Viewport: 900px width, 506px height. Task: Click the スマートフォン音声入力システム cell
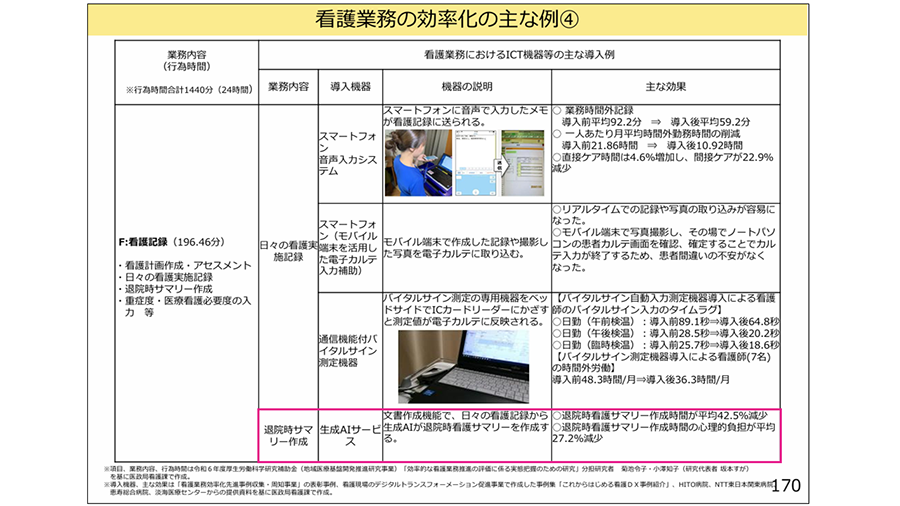[x=348, y=149]
